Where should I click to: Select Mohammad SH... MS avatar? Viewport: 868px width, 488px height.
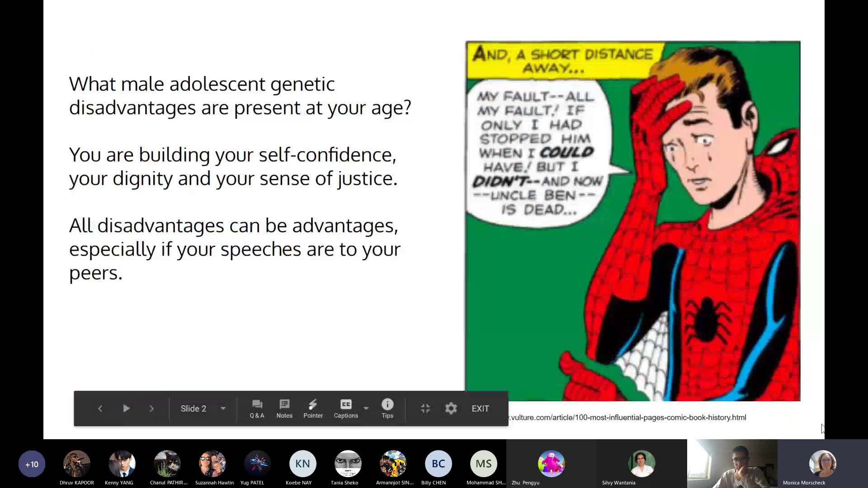click(x=484, y=464)
